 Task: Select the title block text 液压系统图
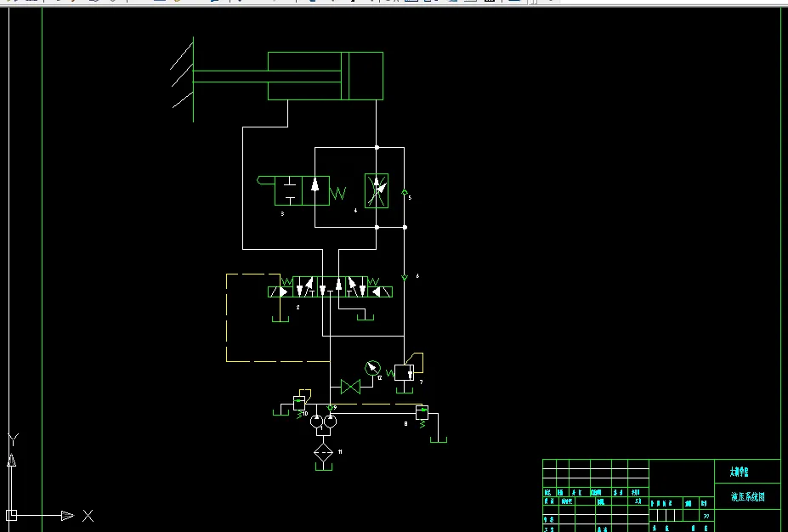[748, 497]
